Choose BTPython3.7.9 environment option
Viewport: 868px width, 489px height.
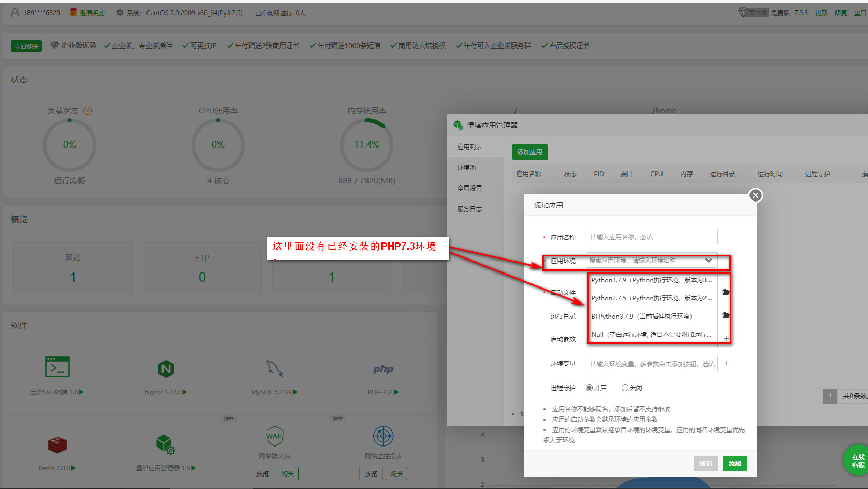pyautogui.click(x=652, y=317)
